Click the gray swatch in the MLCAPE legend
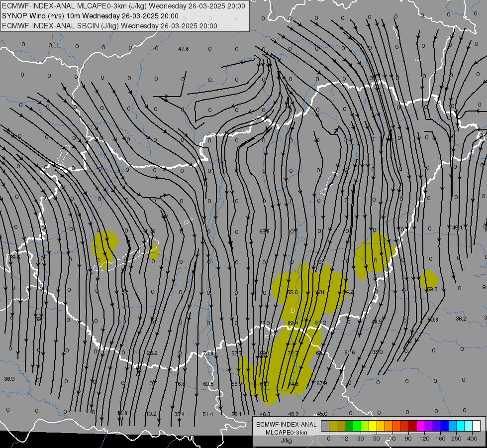This screenshot has height=448, width=487. (325, 426)
